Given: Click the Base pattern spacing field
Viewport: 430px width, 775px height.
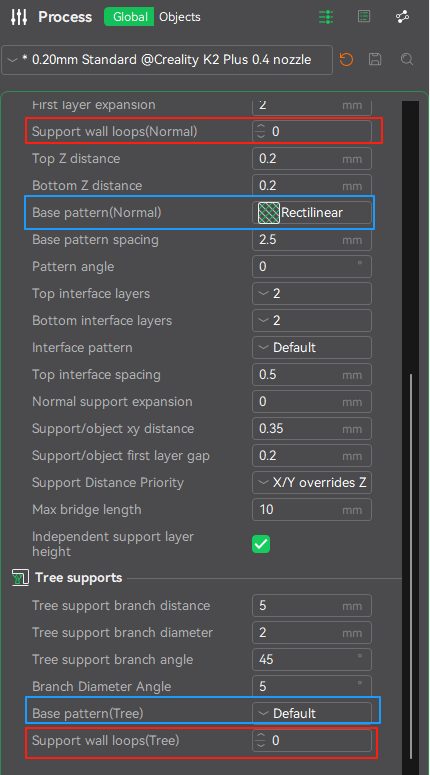Looking at the screenshot, I should [312, 240].
